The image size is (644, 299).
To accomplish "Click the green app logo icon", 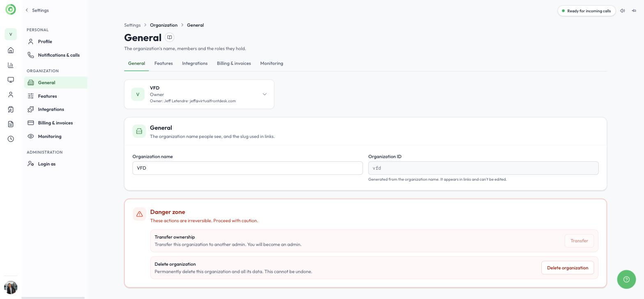I will (11, 9).
